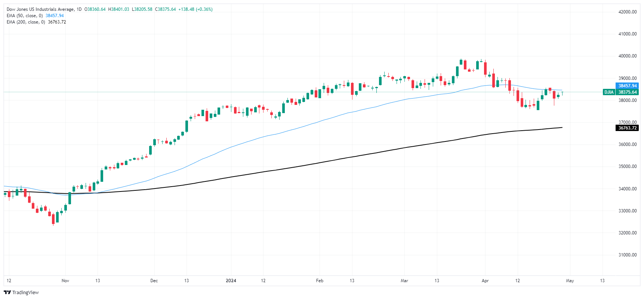Click the Dec date marker on axis
Image resolution: width=644 pixels, height=299 pixels.
point(154,281)
